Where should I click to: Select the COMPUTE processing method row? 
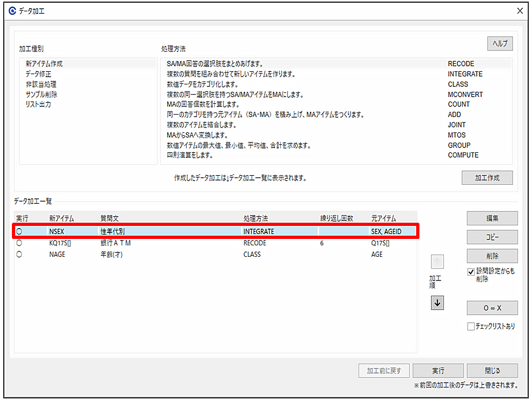pos(336,155)
